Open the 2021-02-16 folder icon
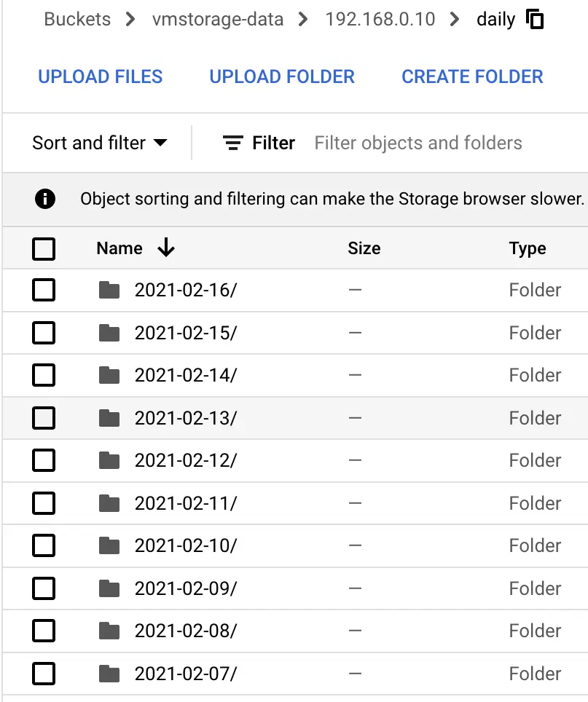The width and height of the screenshot is (588, 702). (x=109, y=291)
